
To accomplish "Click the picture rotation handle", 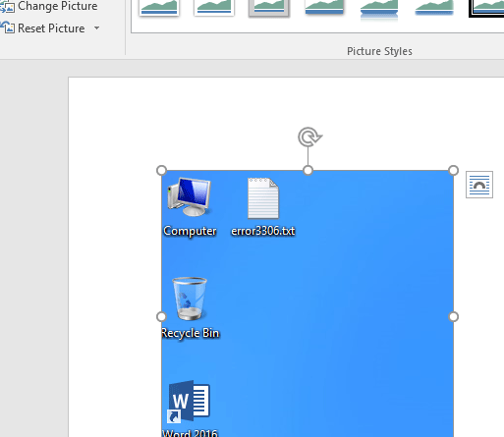I will (309, 137).
